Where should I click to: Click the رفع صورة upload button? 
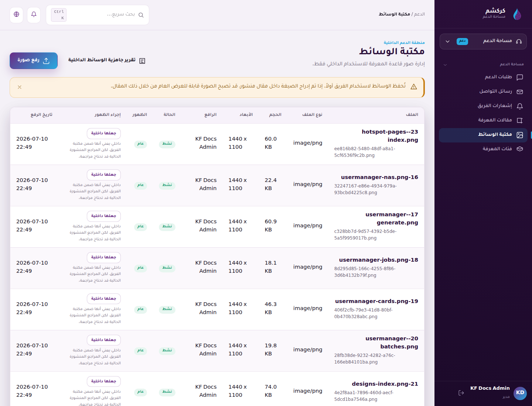pos(34,61)
